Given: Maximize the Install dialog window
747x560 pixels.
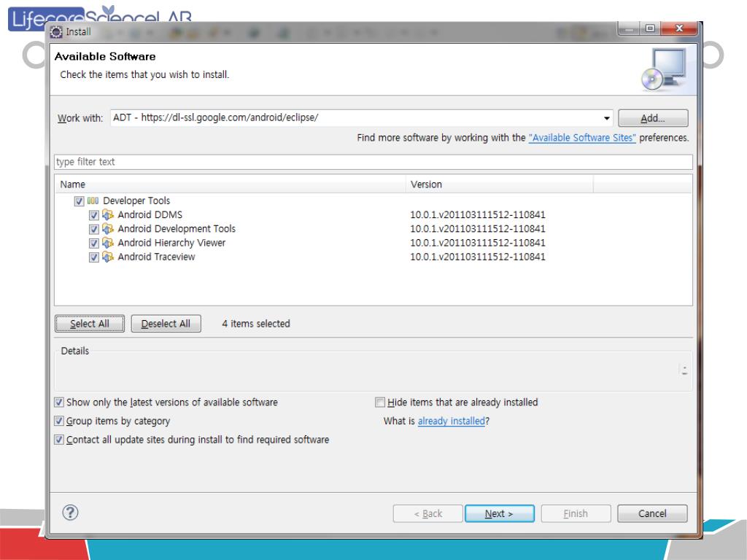Looking at the screenshot, I should click(650, 28).
